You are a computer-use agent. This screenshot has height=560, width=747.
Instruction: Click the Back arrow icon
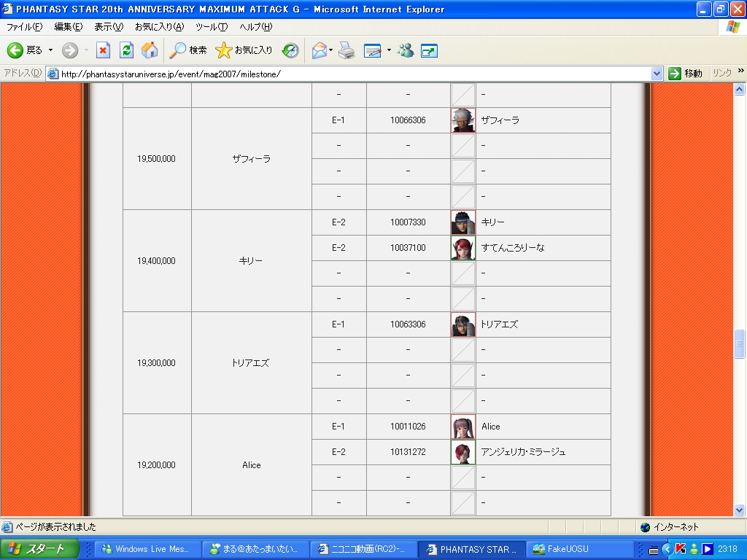pos(15,50)
